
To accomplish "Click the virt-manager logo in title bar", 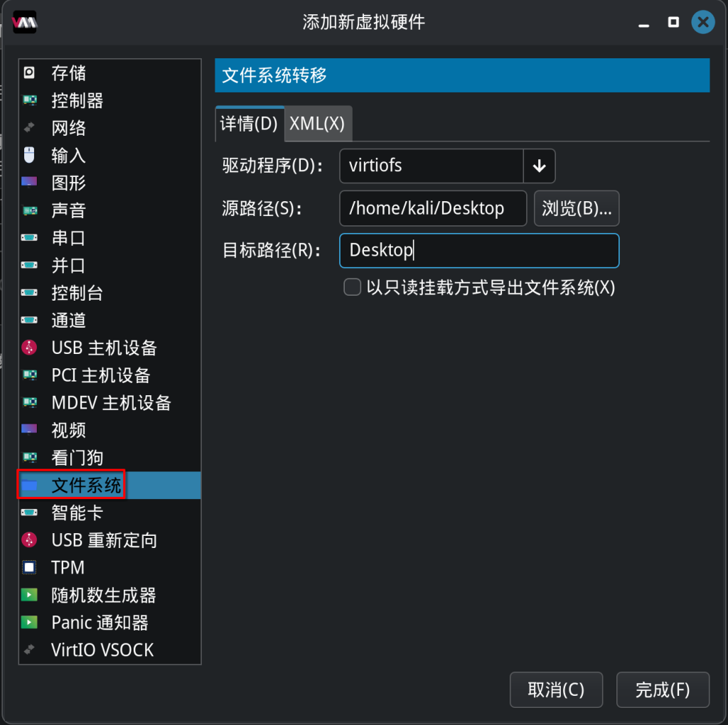I will point(24,22).
